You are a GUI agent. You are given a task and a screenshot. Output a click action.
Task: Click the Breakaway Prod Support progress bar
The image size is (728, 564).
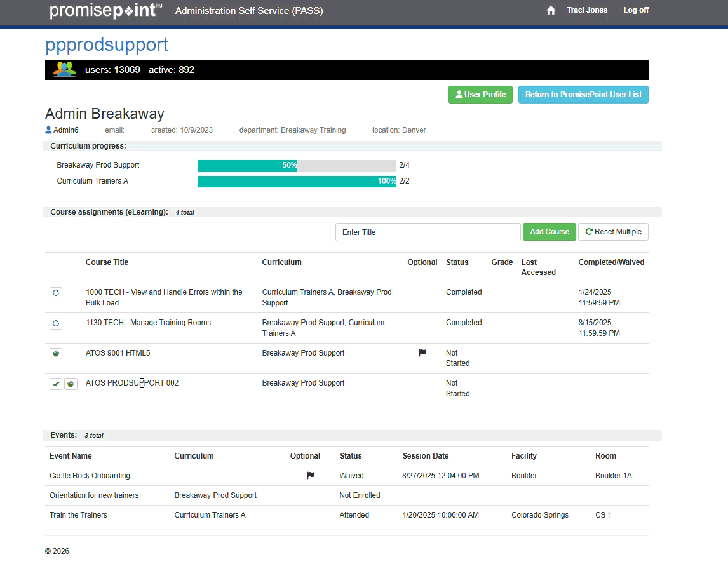tap(297, 166)
